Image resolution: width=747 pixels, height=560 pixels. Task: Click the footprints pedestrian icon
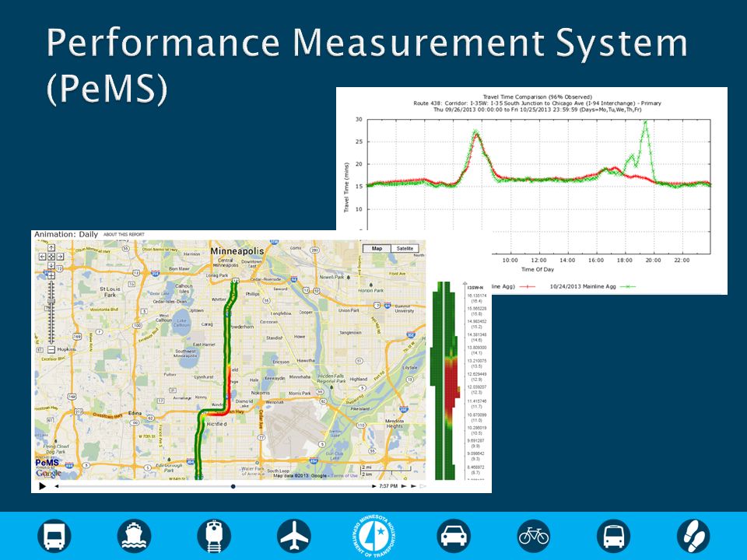coord(693,536)
